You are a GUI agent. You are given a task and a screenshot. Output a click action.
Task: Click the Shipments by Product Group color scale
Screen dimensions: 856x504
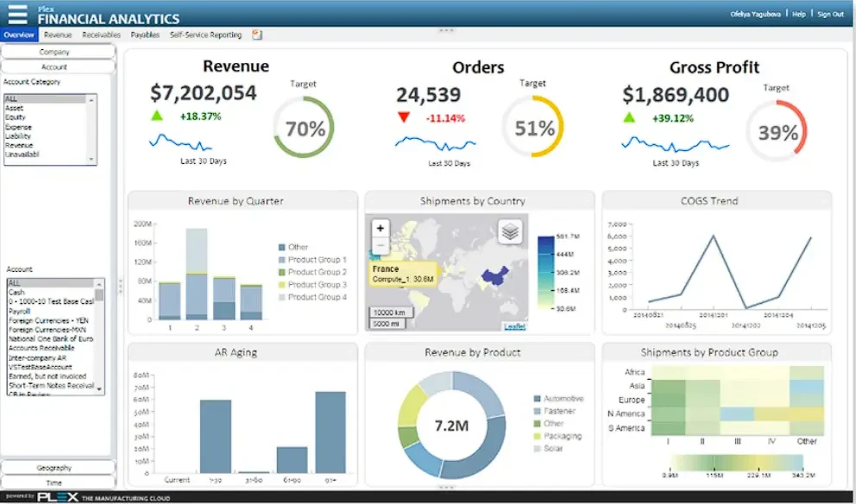pyautogui.click(x=737, y=463)
